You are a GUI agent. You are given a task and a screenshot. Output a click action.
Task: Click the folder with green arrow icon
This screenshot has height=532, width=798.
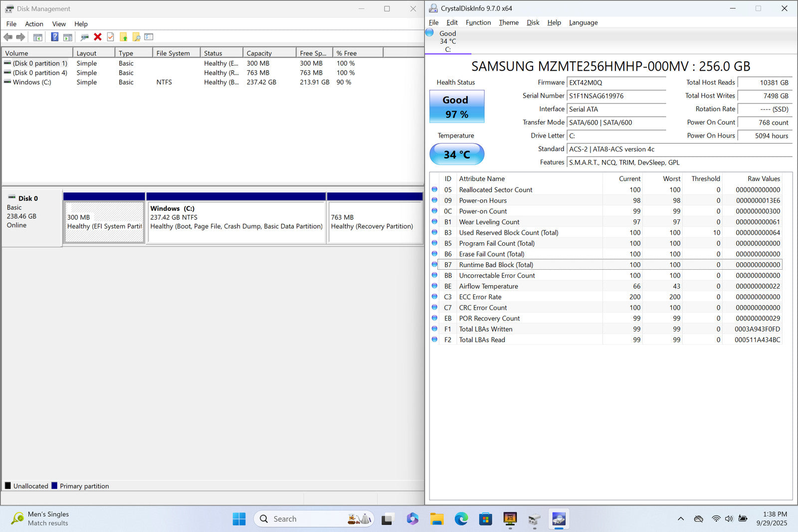point(123,37)
